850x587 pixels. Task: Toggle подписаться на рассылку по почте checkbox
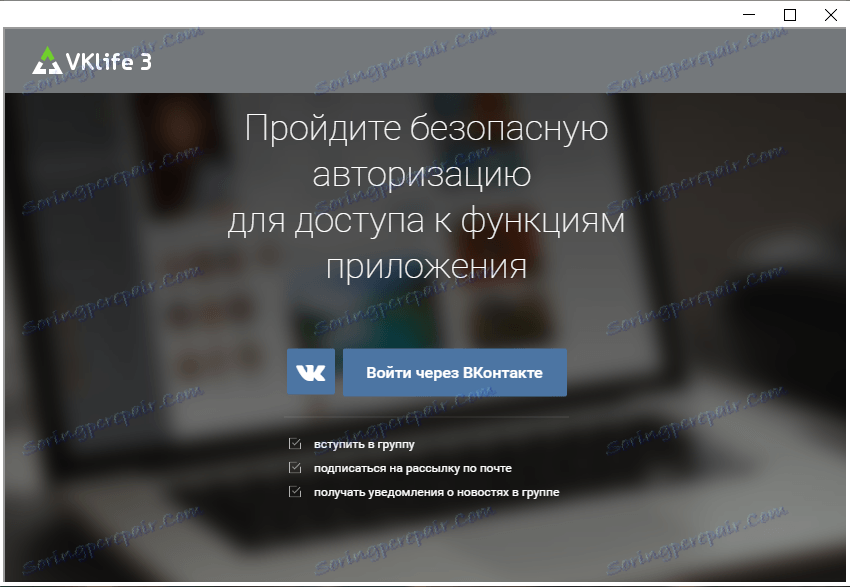(295, 468)
